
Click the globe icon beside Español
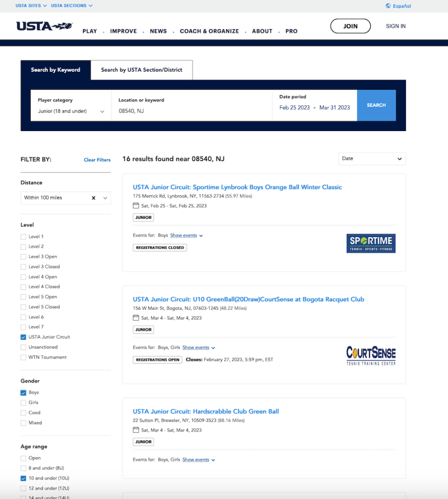point(388,6)
